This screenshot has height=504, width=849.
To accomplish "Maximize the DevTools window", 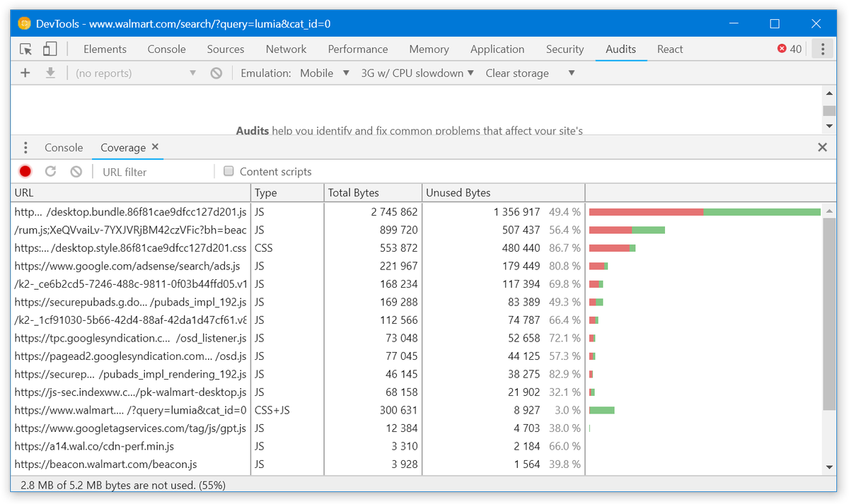I will pos(775,23).
